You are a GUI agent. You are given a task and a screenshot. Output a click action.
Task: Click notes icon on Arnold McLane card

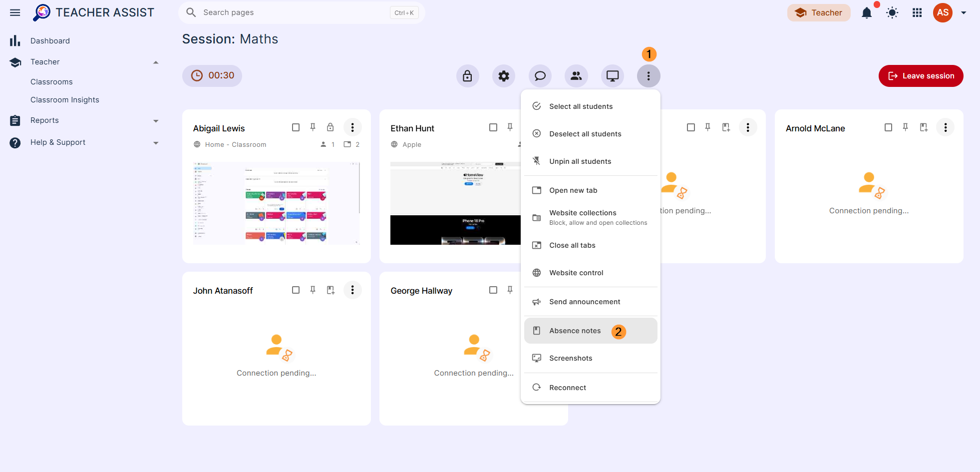(x=924, y=127)
